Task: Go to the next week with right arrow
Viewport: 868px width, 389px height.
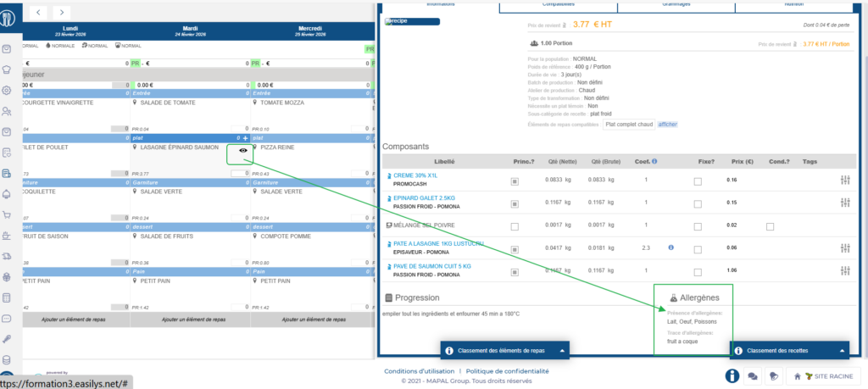Action: (63, 12)
